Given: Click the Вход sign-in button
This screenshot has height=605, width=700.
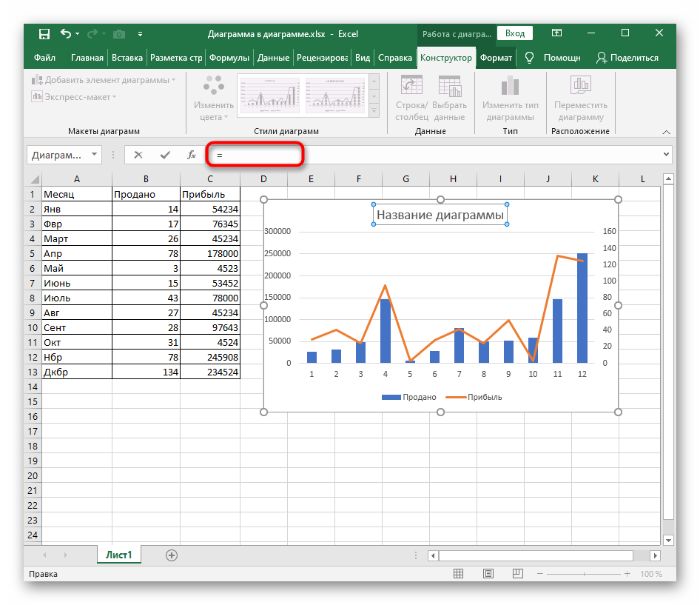Looking at the screenshot, I should pos(515,33).
